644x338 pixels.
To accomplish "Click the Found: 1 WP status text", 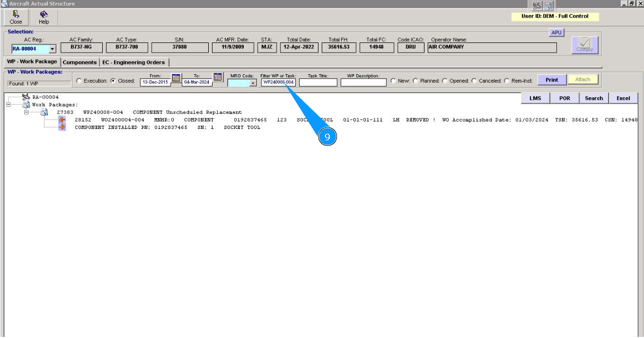I will (x=24, y=83).
